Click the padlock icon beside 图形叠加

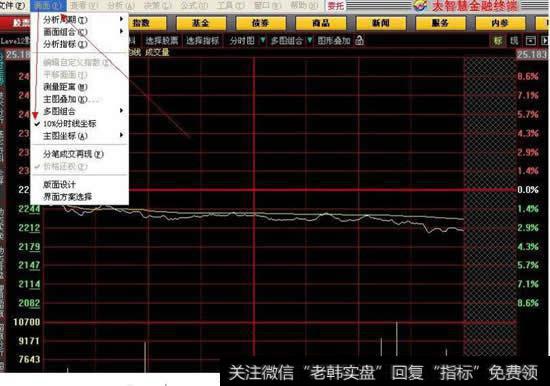coord(359,40)
